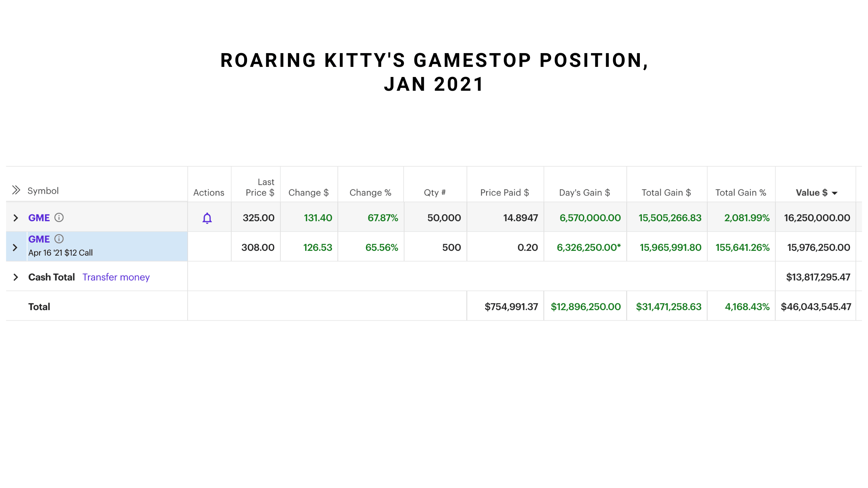Sort by the Change % column header
Viewport: 868px width, 488px height.
(x=370, y=193)
